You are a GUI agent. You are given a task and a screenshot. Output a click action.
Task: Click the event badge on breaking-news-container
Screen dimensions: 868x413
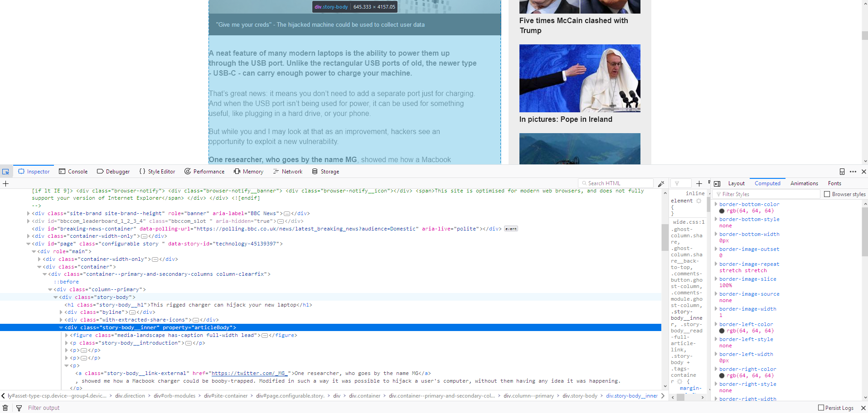click(x=511, y=229)
